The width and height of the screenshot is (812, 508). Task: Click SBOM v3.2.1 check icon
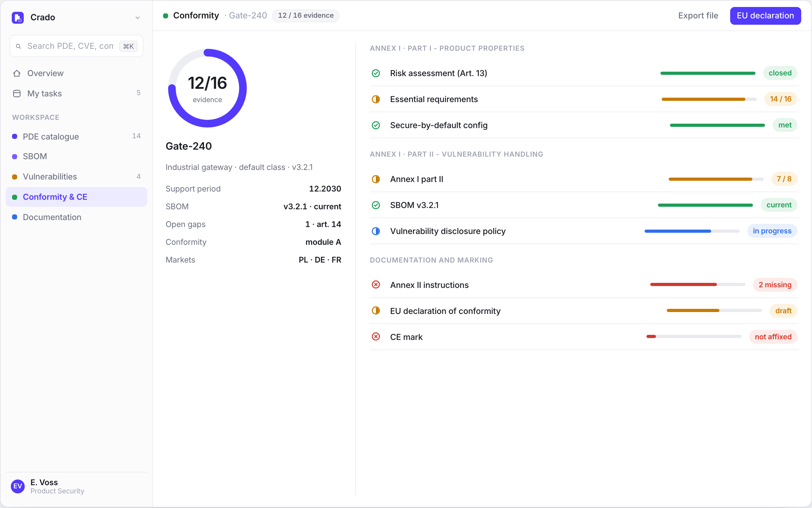(x=376, y=205)
